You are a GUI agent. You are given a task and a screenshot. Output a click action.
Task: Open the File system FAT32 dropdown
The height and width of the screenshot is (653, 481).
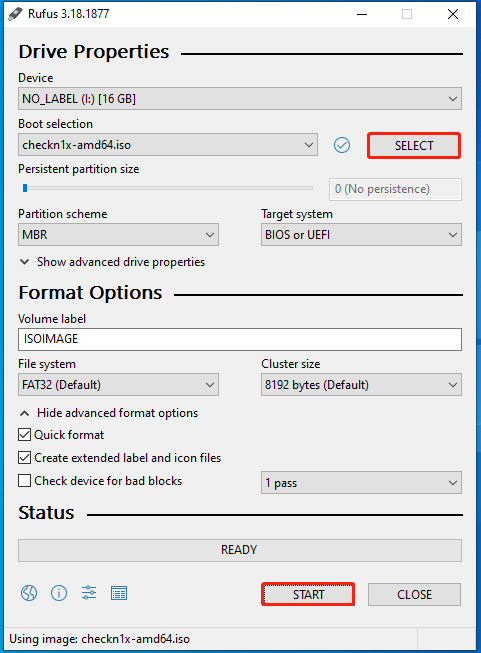click(118, 384)
